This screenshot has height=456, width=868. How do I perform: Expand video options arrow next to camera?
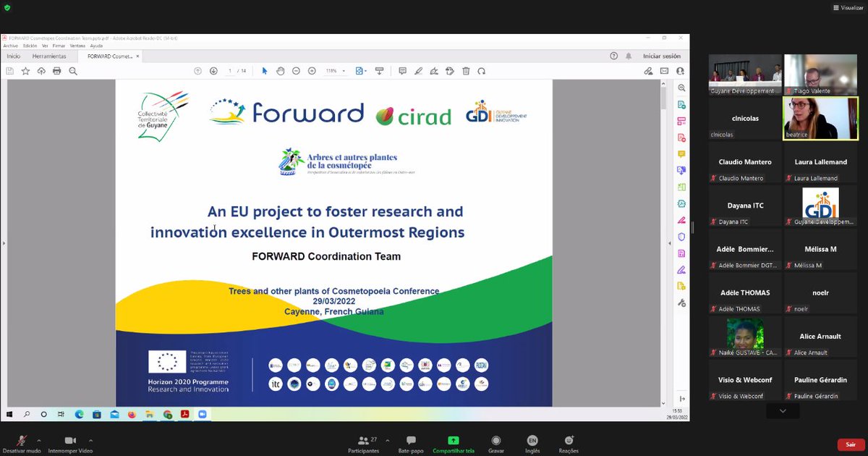pyautogui.click(x=90, y=439)
